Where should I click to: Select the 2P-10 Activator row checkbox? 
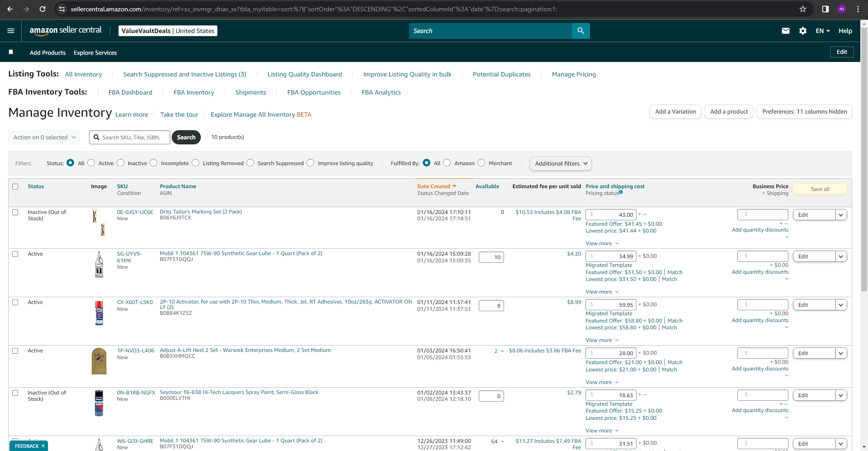tap(15, 302)
